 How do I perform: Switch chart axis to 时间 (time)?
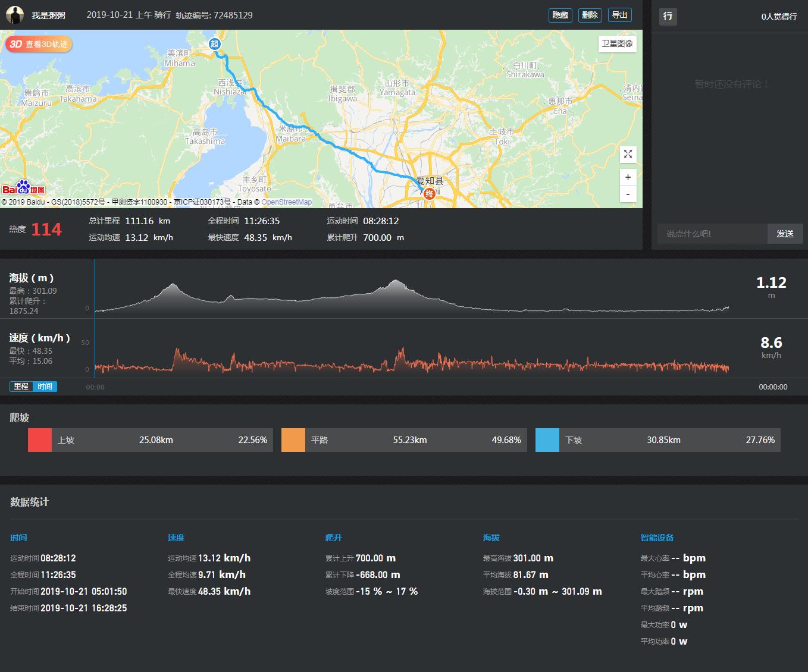45,387
